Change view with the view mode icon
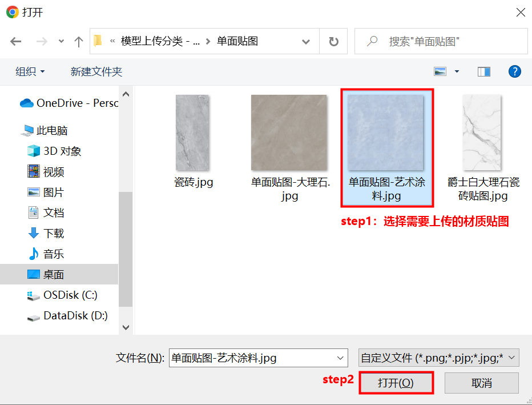Viewport: 532px width, 405px height. click(x=440, y=71)
